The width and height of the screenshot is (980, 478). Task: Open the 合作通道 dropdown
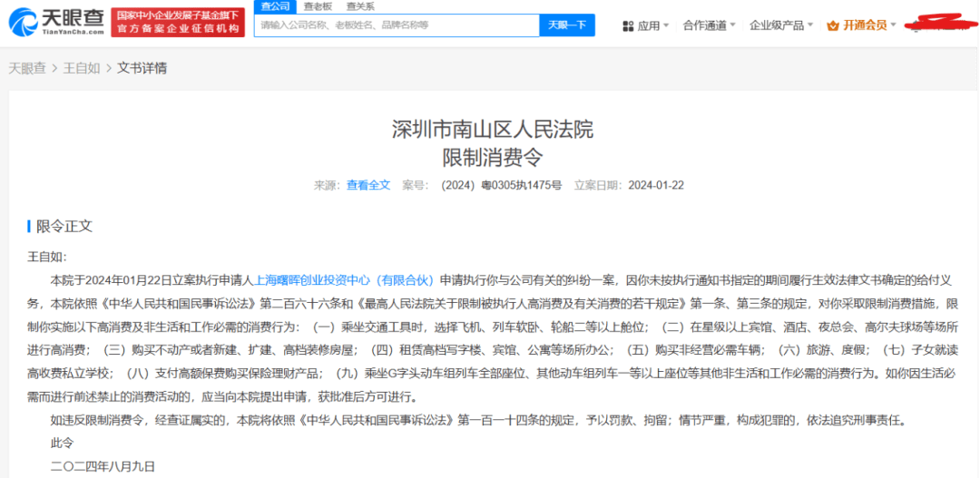point(710,26)
